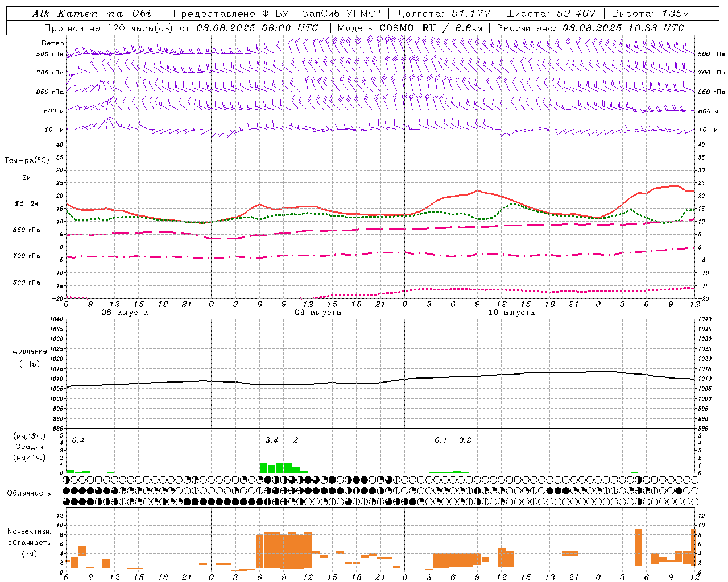
Task: Click the 850 гПа temperature legend label
Action: pos(27,230)
